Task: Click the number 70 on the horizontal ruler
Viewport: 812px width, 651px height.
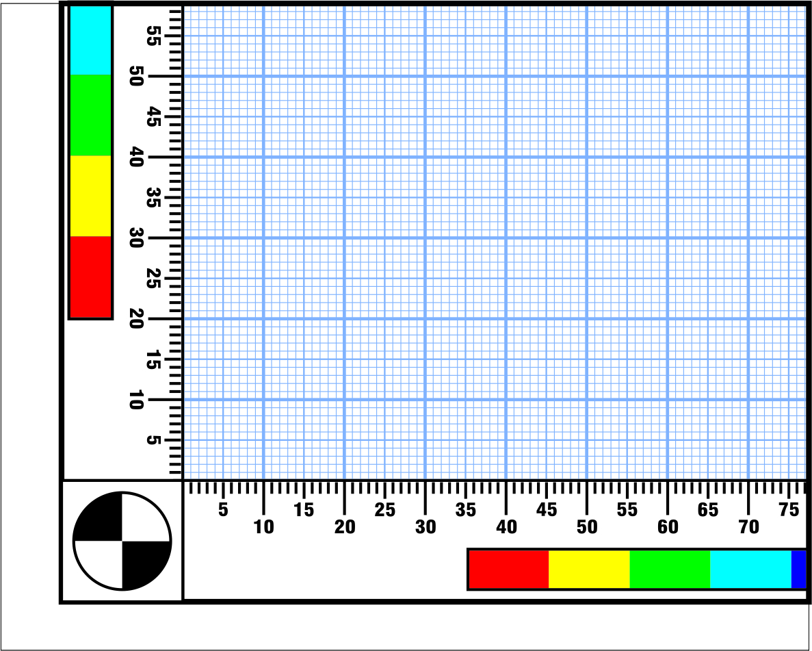Action: click(748, 527)
